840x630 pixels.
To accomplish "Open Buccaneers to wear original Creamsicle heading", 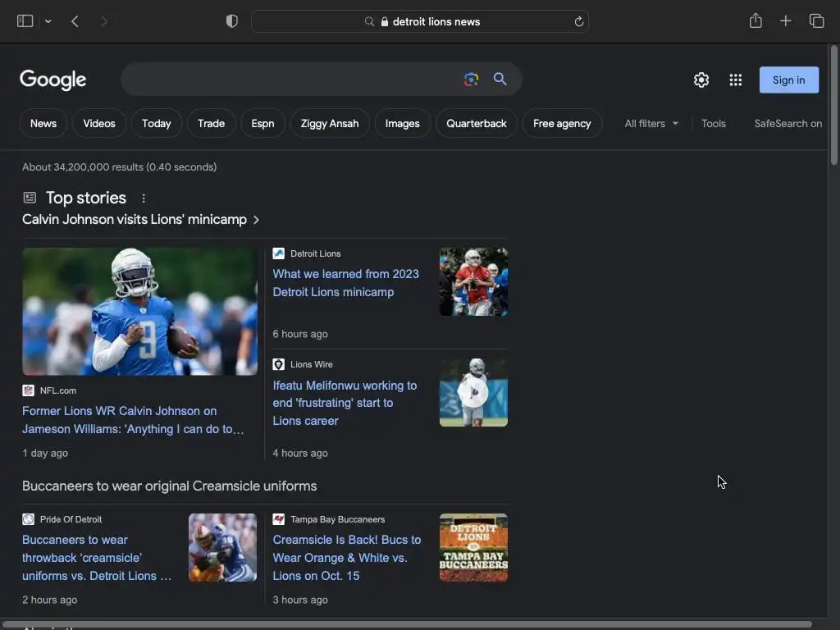I will pos(169,486).
